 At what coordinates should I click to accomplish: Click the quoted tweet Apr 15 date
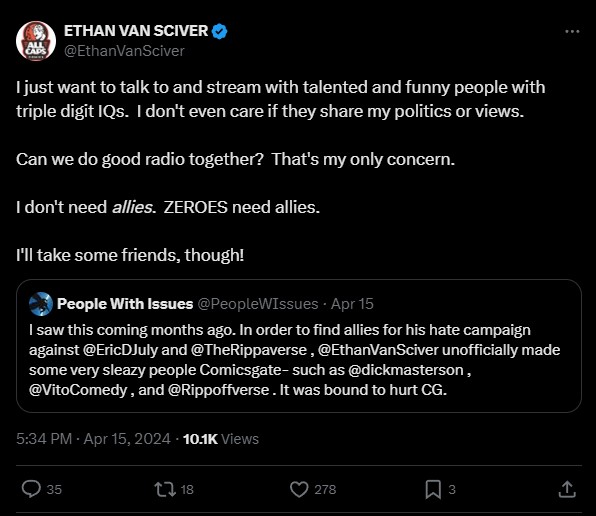pyautogui.click(x=352, y=304)
